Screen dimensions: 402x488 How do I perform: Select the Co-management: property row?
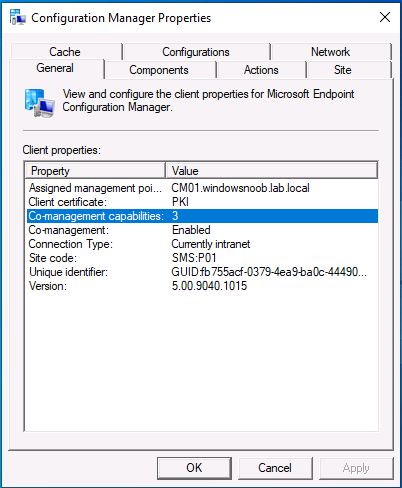(x=202, y=230)
